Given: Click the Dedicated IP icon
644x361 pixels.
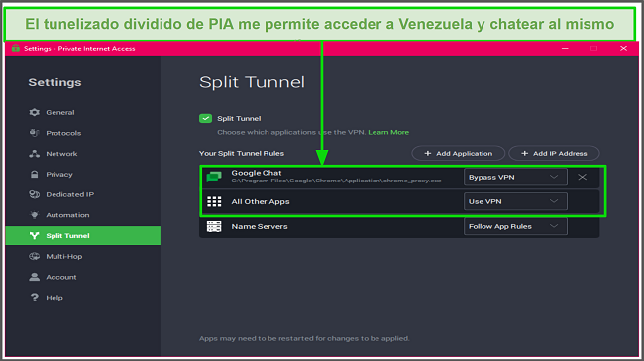Looking at the screenshot, I should pos(34,194).
